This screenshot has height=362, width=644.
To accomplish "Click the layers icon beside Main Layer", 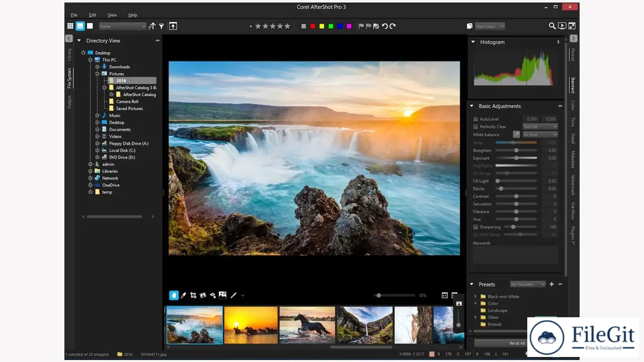I will (x=469, y=26).
